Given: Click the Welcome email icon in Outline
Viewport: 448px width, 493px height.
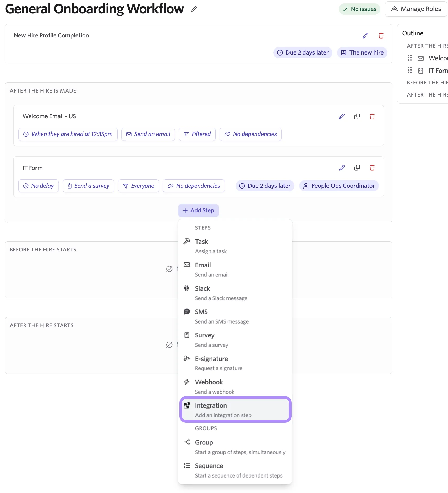Looking at the screenshot, I should [421, 58].
